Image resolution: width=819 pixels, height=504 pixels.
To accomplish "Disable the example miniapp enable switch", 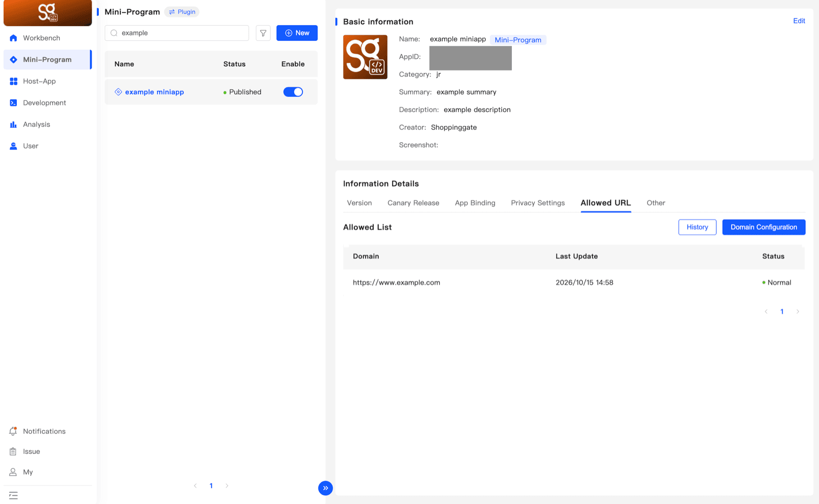I will pyautogui.click(x=293, y=92).
